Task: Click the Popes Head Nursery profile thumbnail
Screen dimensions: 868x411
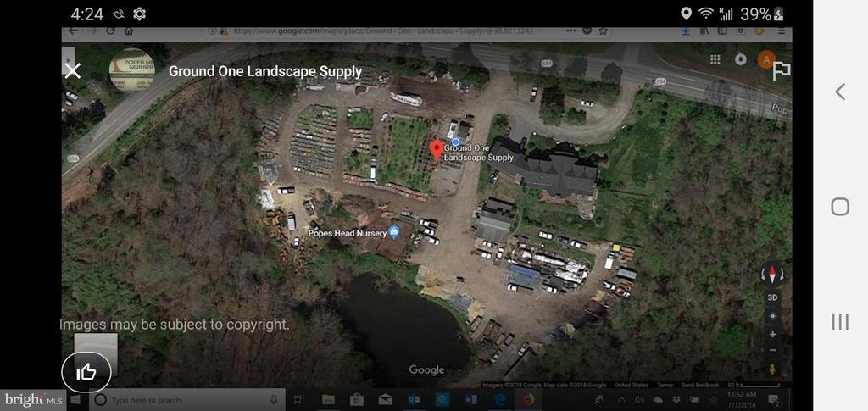Action: pos(132,70)
